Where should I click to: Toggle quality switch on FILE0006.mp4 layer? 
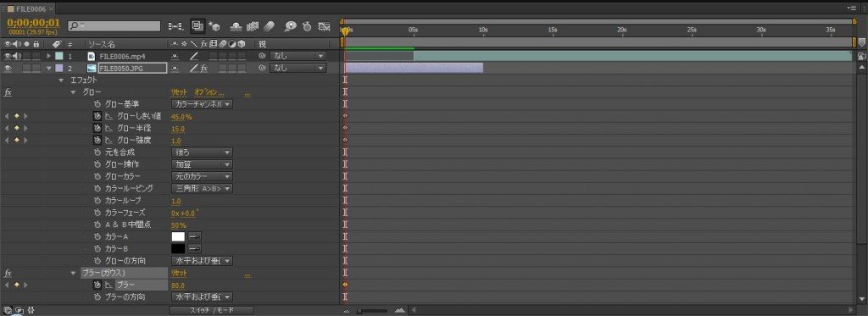click(x=194, y=56)
